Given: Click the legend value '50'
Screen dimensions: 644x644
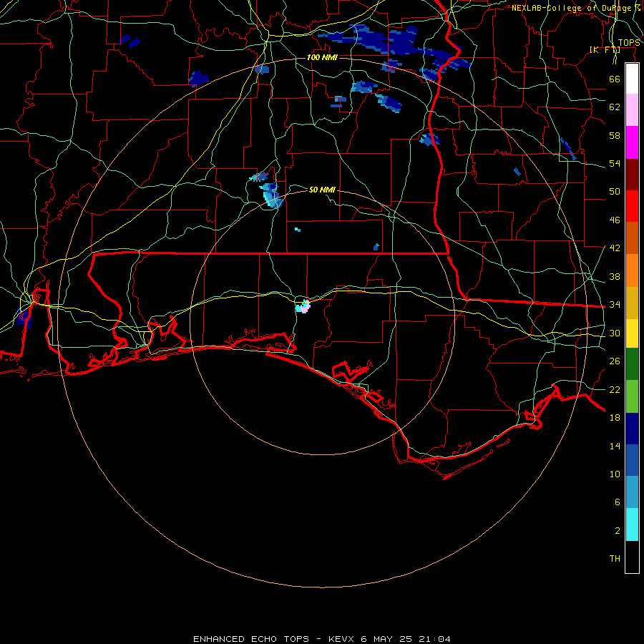Looking at the screenshot, I should click(615, 192).
